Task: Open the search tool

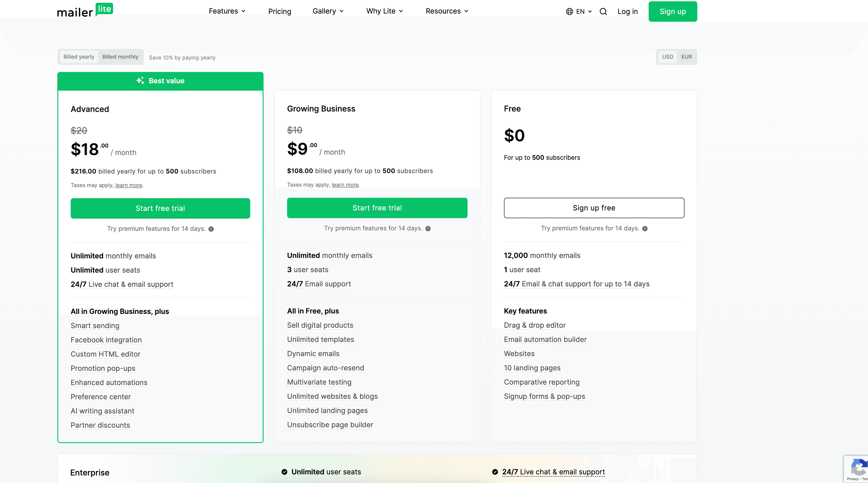Action: pos(603,11)
